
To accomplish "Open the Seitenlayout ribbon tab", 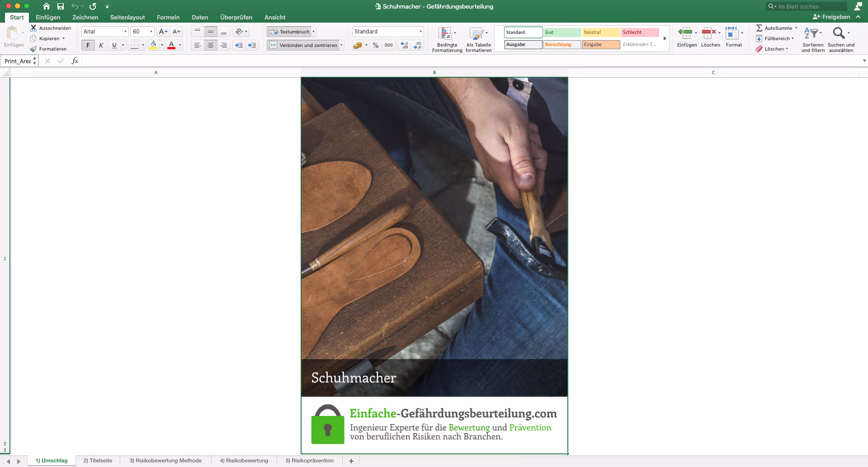I will pos(127,17).
